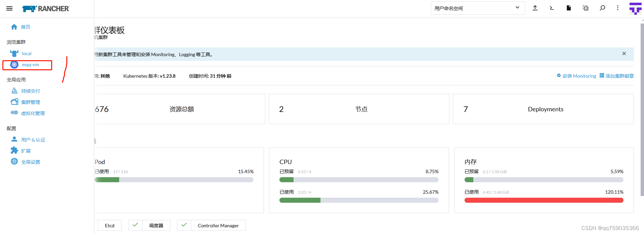Open the 节点 nodes card

(359, 109)
